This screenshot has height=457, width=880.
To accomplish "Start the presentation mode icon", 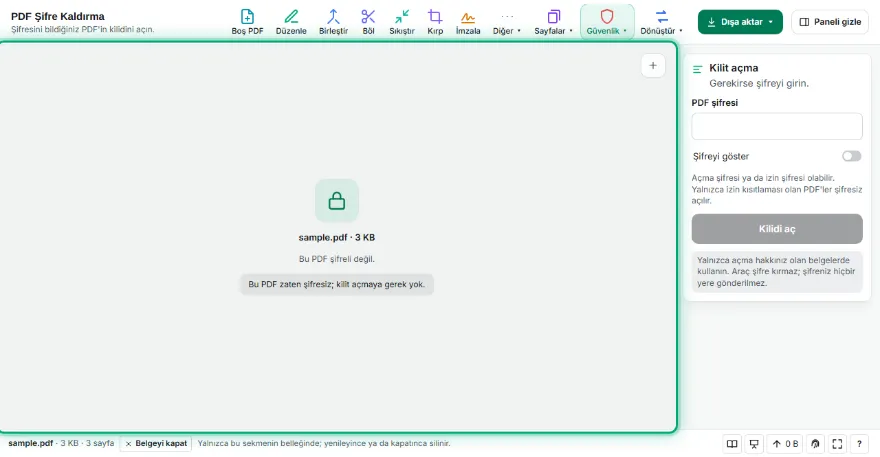I will tap(754, 444).
